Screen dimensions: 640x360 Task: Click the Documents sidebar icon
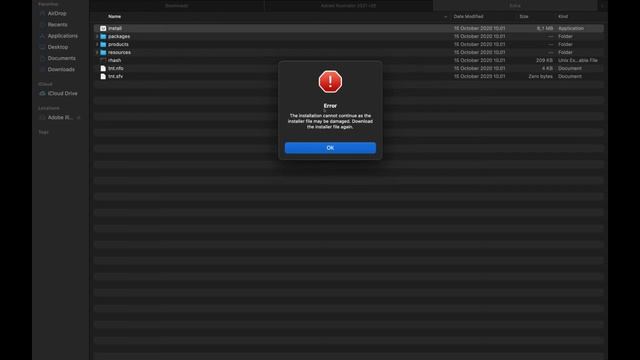click(x=42, y=58)
